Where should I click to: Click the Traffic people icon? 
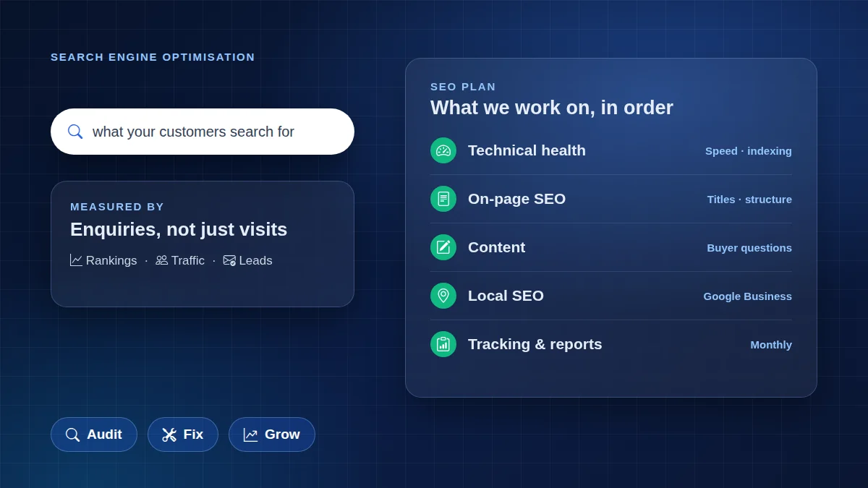pyautogui.click(x=161, y=260)
